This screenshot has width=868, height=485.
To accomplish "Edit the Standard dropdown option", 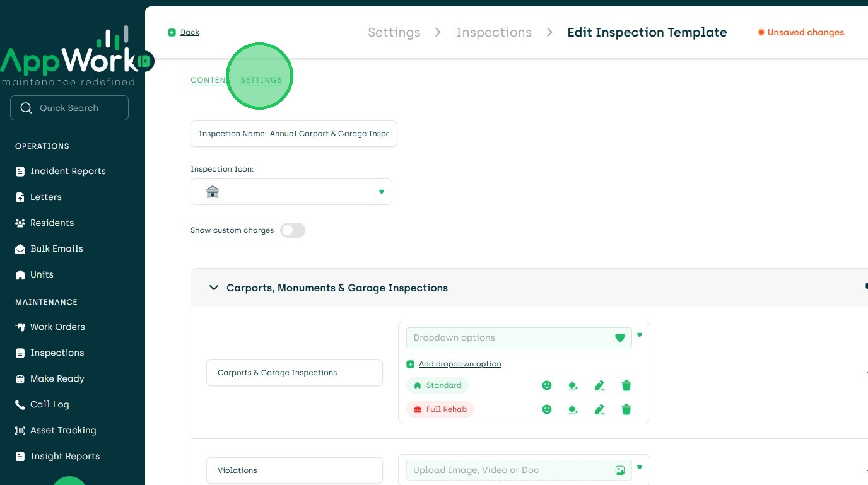I will click(600, 385).
